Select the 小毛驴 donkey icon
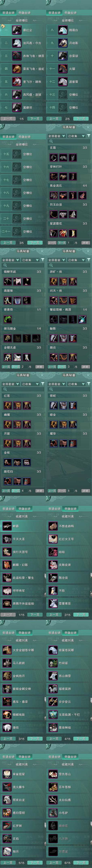 tap(53, 812)
